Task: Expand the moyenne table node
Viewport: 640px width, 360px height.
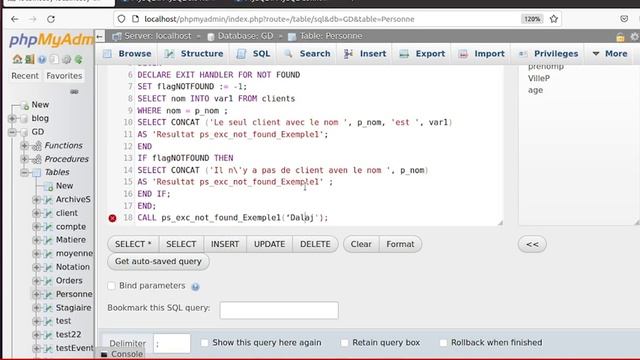Action: [36, 253]
